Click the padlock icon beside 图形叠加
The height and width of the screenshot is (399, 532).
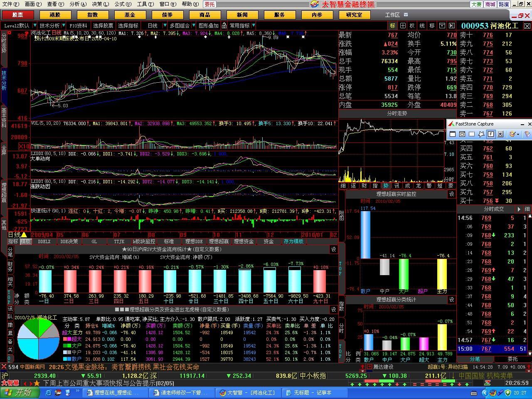tap(224, 26)
